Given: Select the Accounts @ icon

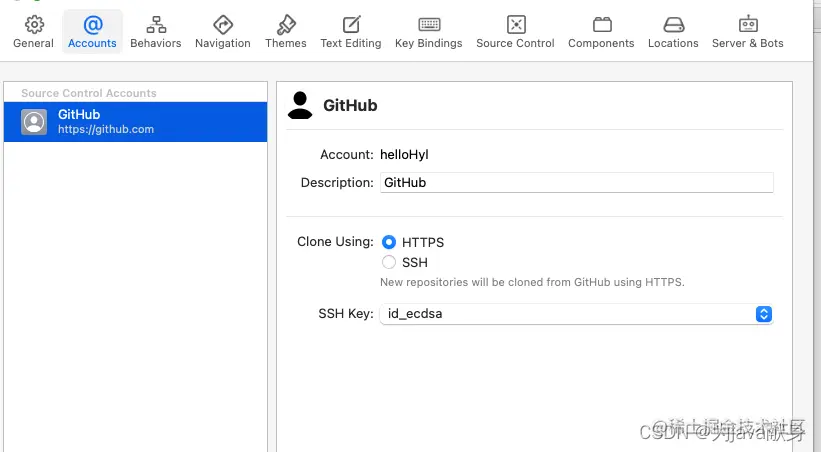Looking at the screenshot, I should (93, 25).
